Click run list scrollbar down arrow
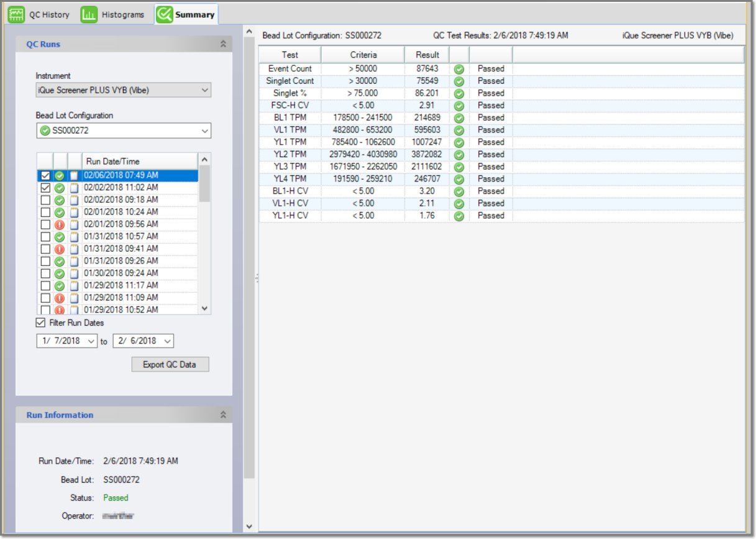Viewport: 756px width, 539px height. [x=205, y=308]
